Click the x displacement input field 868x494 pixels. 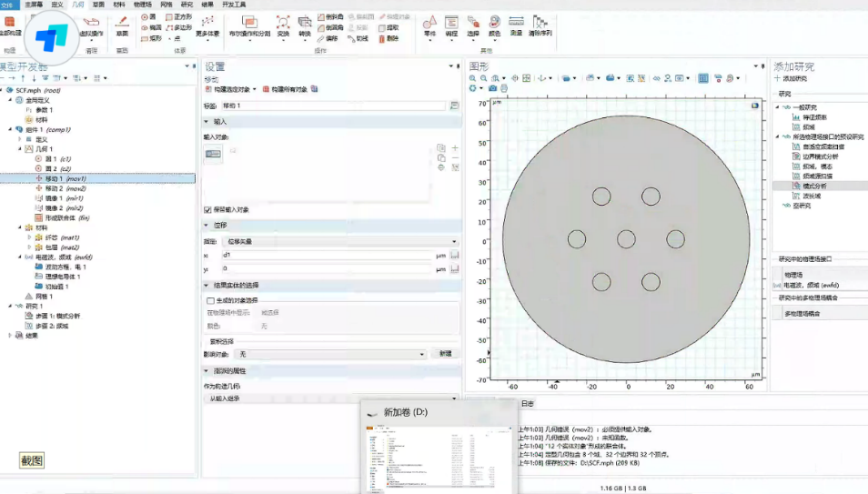(x=327, y=256)
